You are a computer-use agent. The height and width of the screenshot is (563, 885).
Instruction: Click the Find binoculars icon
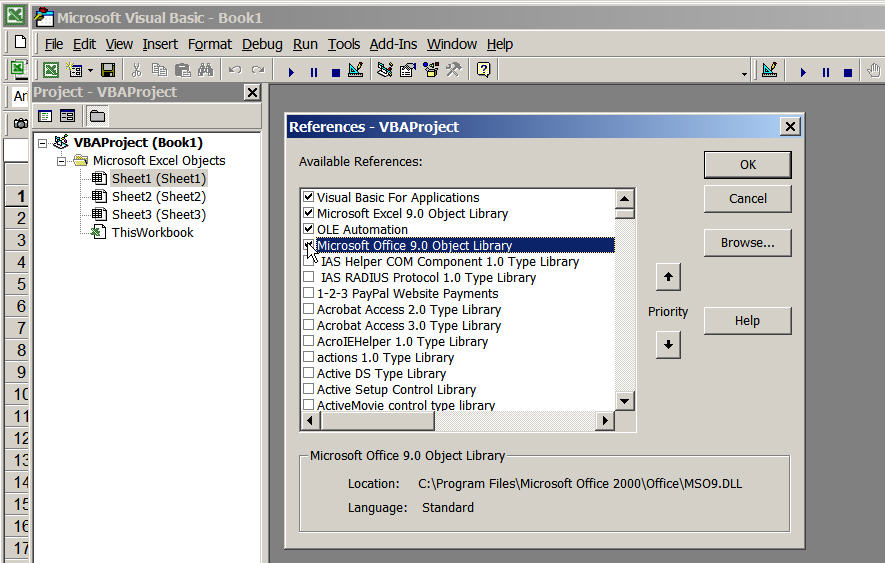[205, 70]
